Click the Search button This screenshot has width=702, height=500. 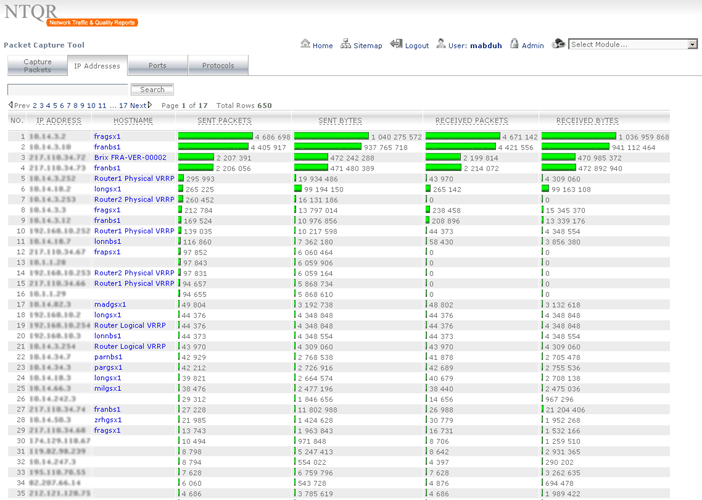click(x=152, y=90)
